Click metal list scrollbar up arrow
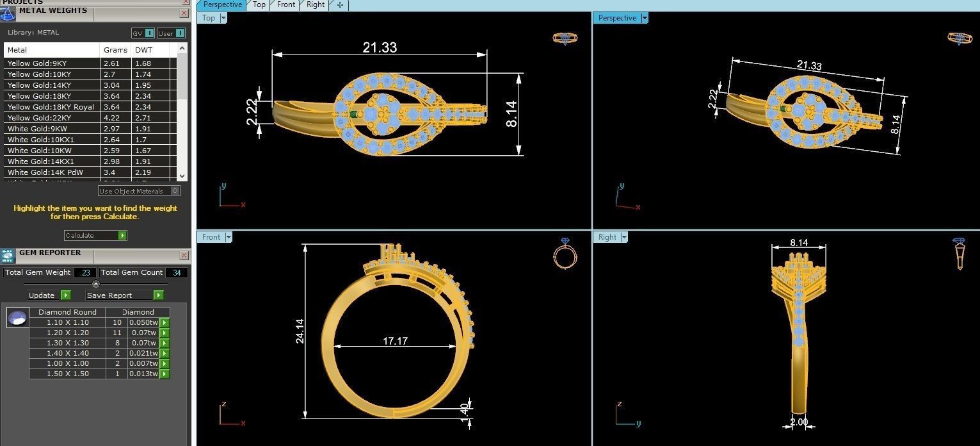The height and width of the screenshot is (446, 980). [182, 48]
